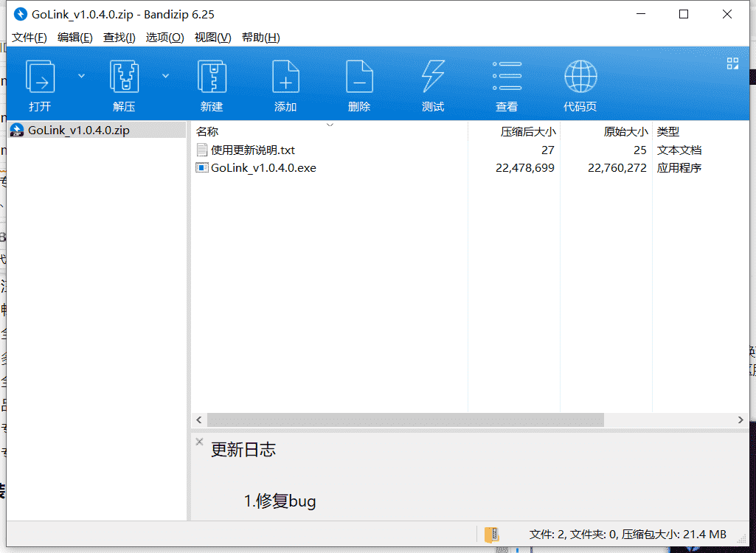
Task: Open the 编辑(E) menu
Action: click(x=74, y=37)
